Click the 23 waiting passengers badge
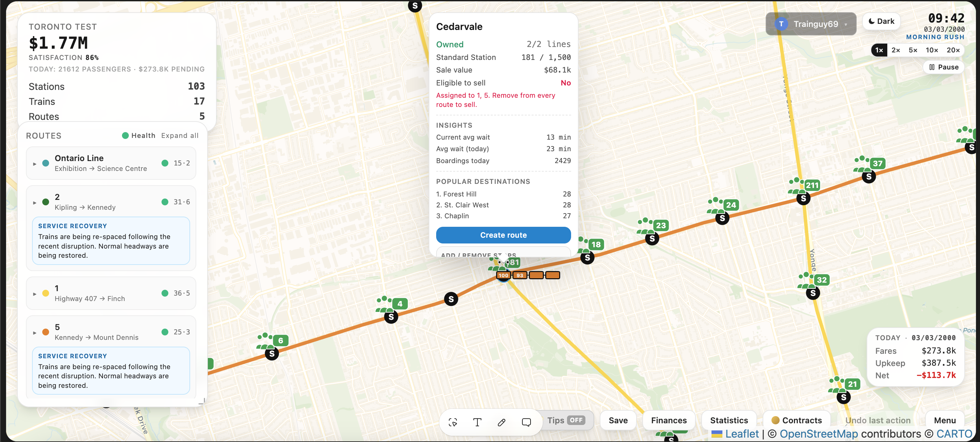 (x=661, y=225)
